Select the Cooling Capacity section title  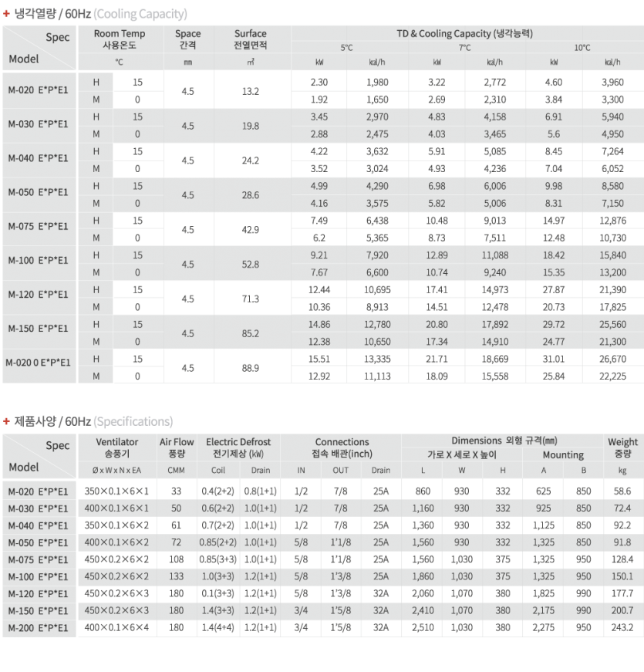[100, 14]
